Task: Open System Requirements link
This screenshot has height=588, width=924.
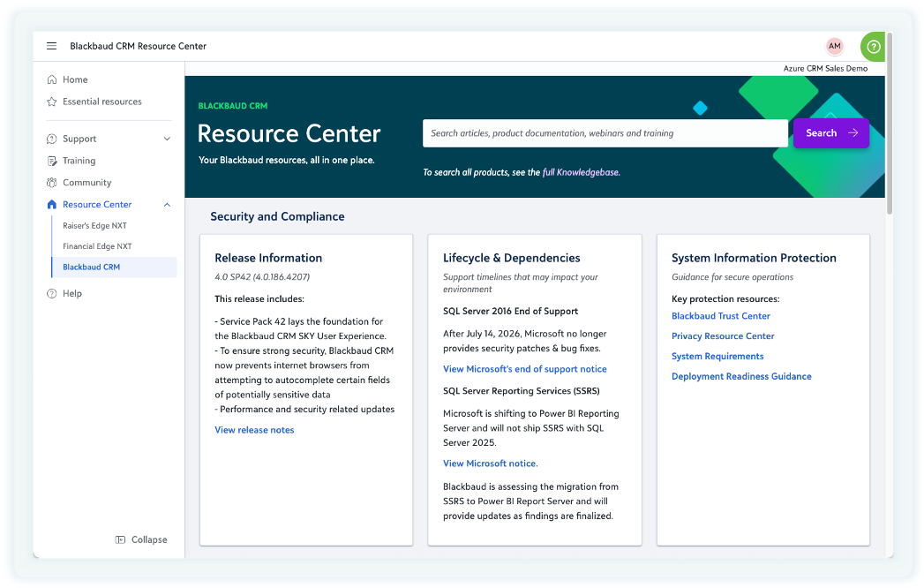Action: tap(717, 356)
